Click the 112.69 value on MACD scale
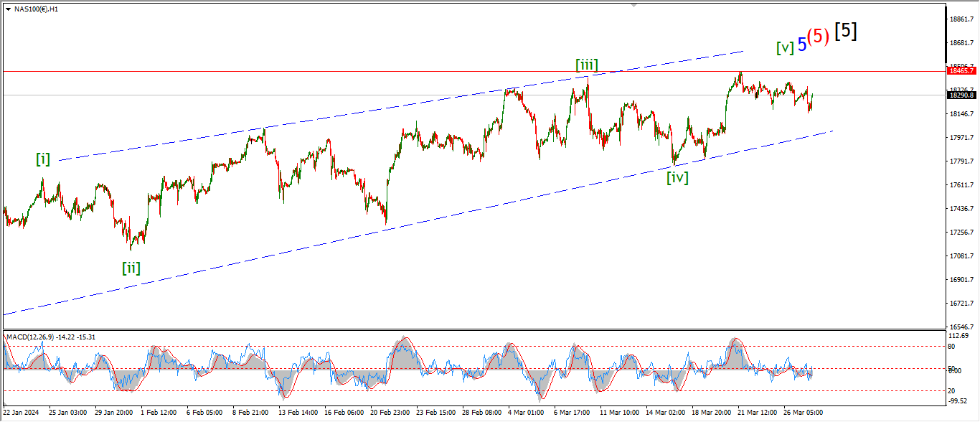Image resolution: width=980 pixels, height=422 pixels. [958, 335]
